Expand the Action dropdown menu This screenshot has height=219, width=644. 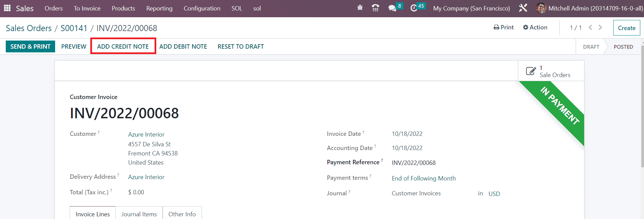pos(535,27)
